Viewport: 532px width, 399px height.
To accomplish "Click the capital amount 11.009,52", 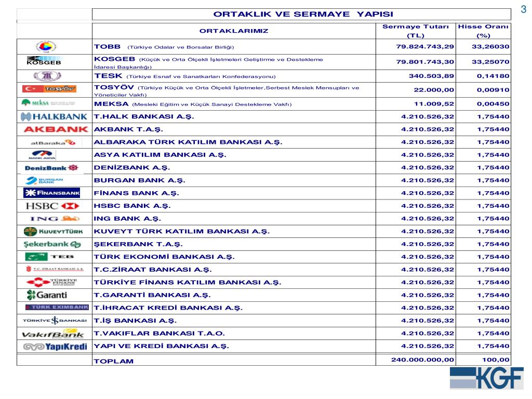I will (x=434, y=104).
